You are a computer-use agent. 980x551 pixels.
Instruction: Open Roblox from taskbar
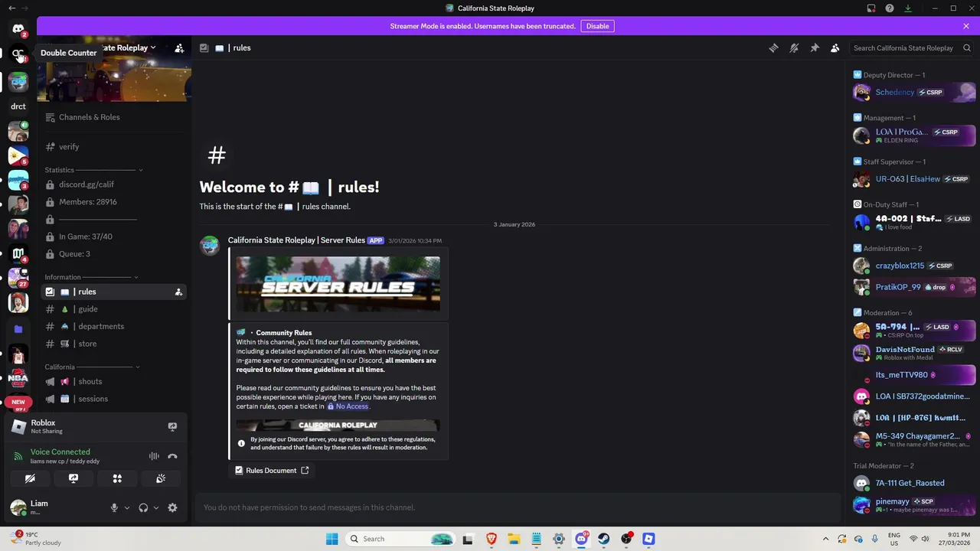point(649,539)
